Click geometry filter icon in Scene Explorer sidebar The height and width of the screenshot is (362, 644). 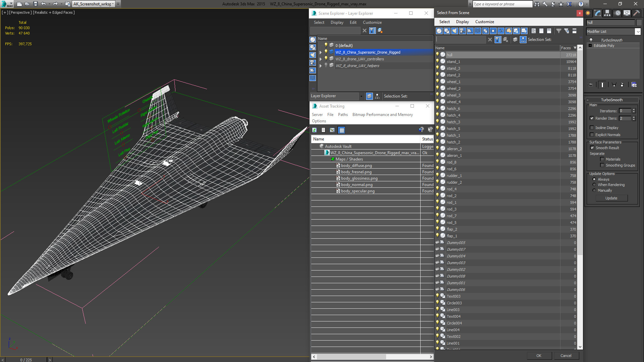[x=313, y=40]
